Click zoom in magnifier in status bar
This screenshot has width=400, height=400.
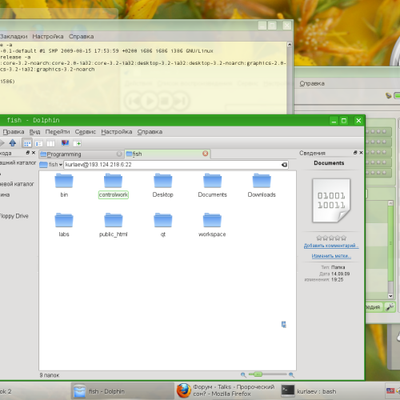coord(291,375)
